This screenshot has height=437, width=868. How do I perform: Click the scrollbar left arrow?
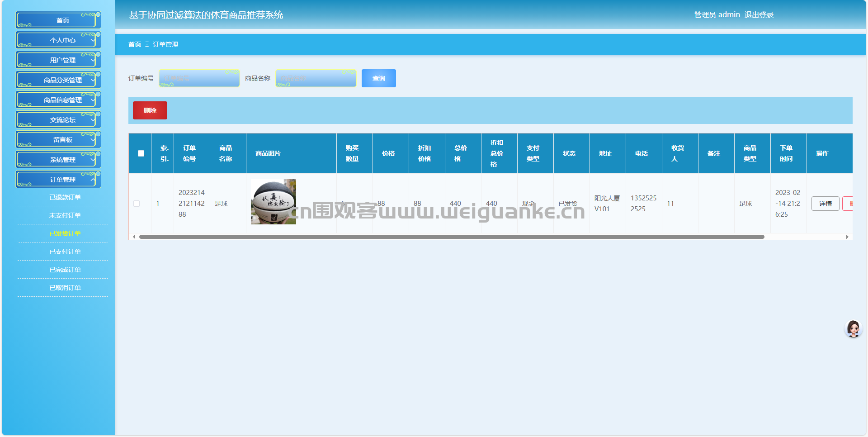tap(134, 237)
